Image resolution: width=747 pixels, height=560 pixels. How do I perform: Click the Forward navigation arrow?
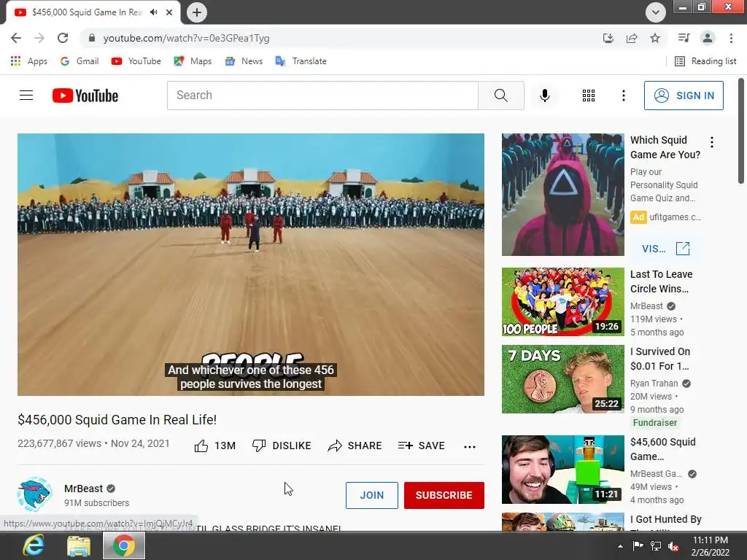tap(39, 38)
